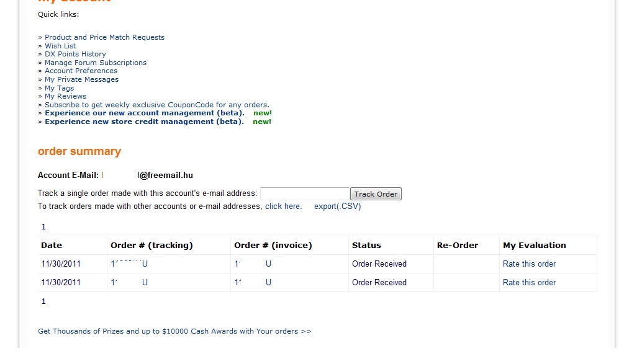Go to Account Preferences

(x=81, y=71)
